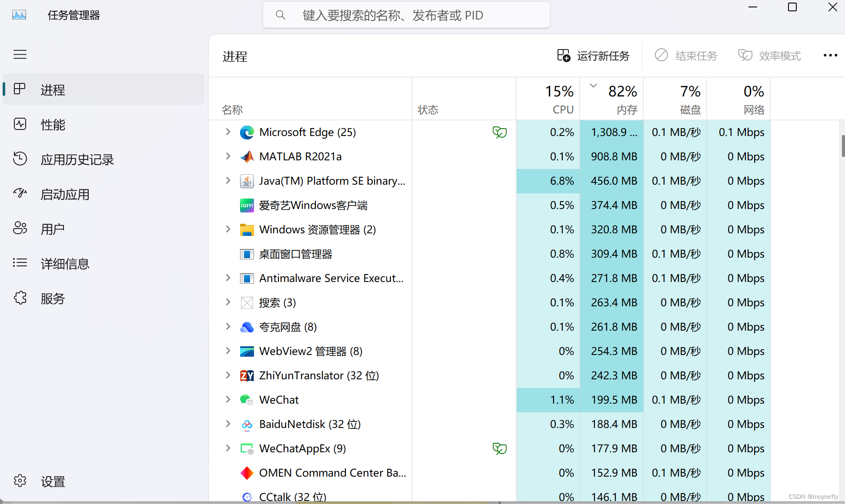The height and width of the screenshot is (504, 845).
Task: Click the 夸克网盘 cloud icon
Action: [247, 327]
